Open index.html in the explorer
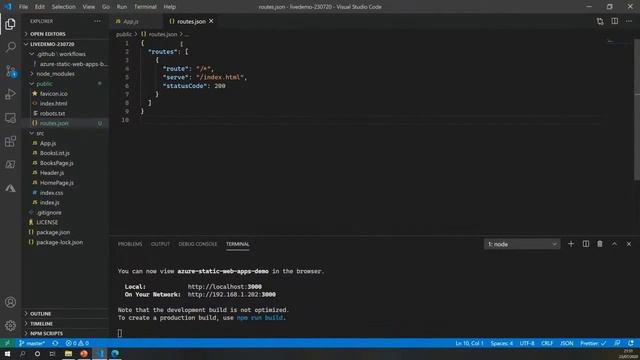640x360 pixels. click(x=65, y=103)
